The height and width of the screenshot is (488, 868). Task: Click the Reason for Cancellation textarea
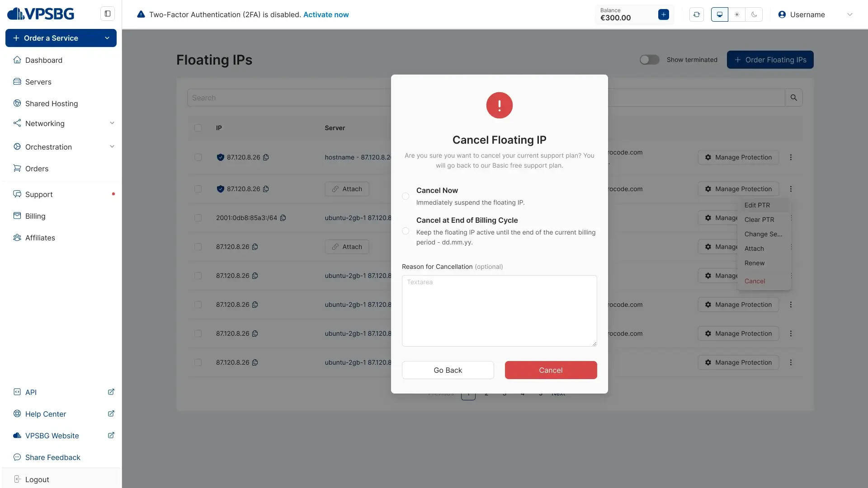pos(499,311)
